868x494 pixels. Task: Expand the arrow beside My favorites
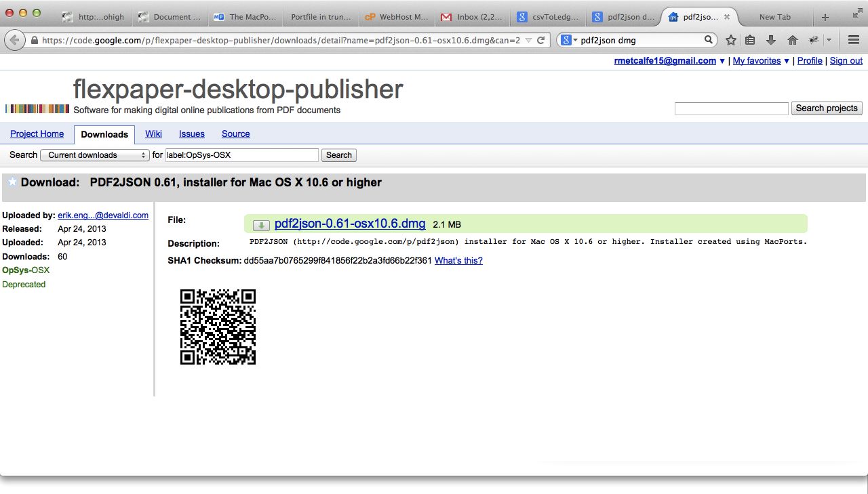(x=787, y=61)
